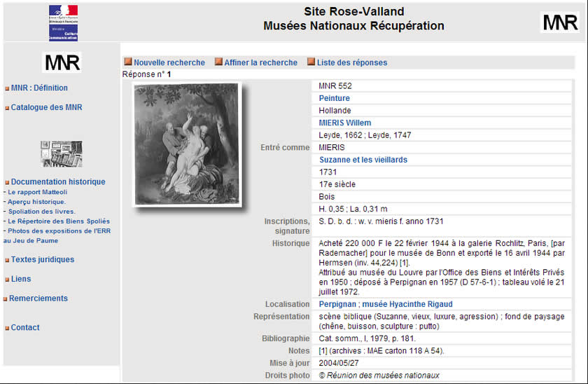Open the Suzanne et les vieillards painting image

[x=187, y=144]
